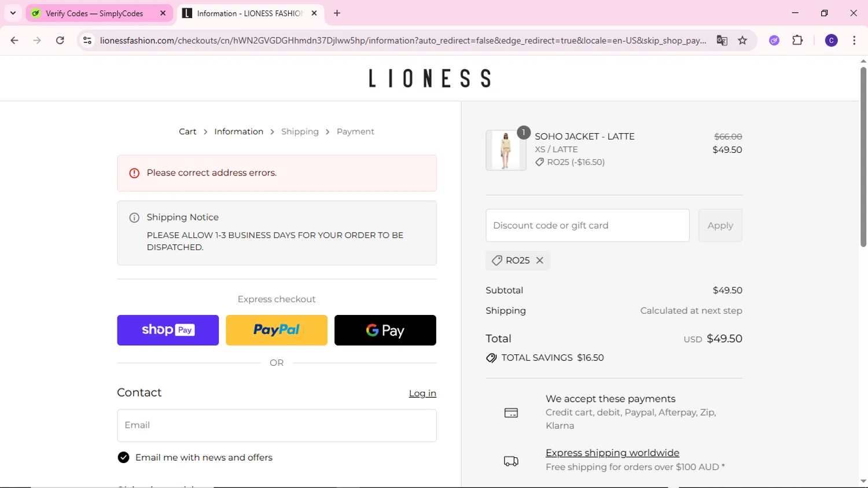Click the vertical page scrollbar
868x488 pixels.
point(863,156)
